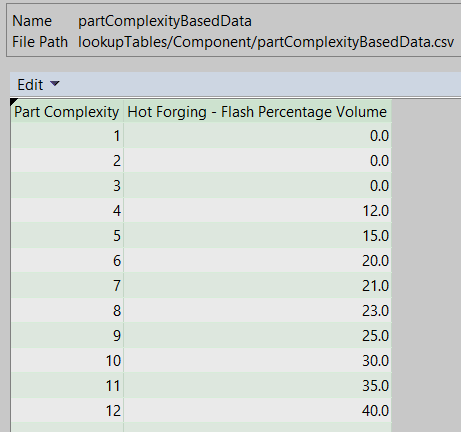This screenshot has width=461, height=432.
Task: Select flash value 12.0 cell
Action: [x=257, y=210]
